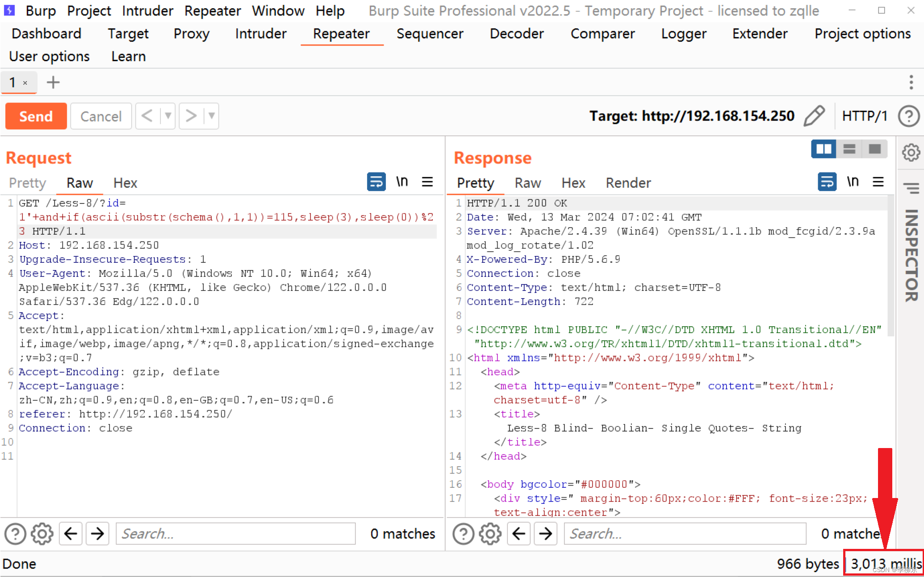
Task: Switch protocol via HTTP/1 label
Action: coord(864,116)
